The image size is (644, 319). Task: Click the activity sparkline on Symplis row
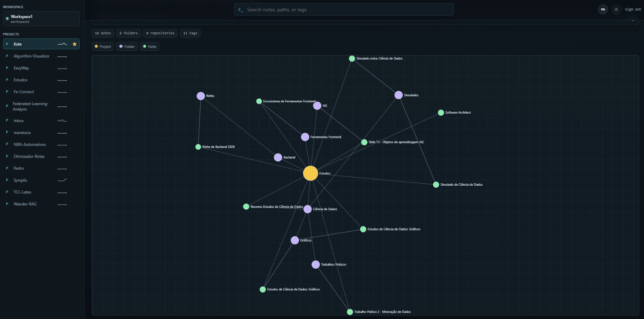(62, 180)
